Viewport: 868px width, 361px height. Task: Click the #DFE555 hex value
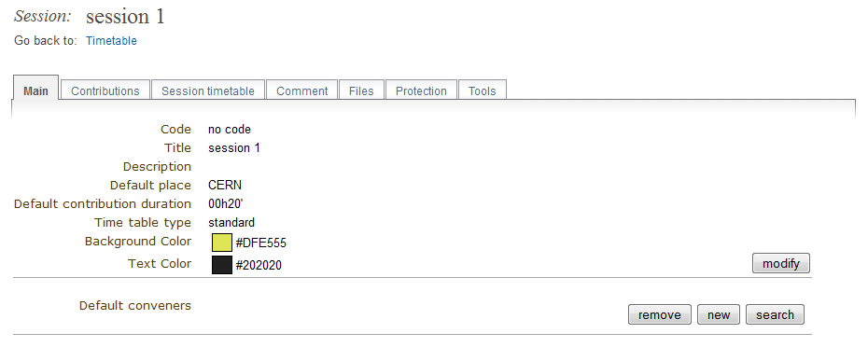click(260, 243)
